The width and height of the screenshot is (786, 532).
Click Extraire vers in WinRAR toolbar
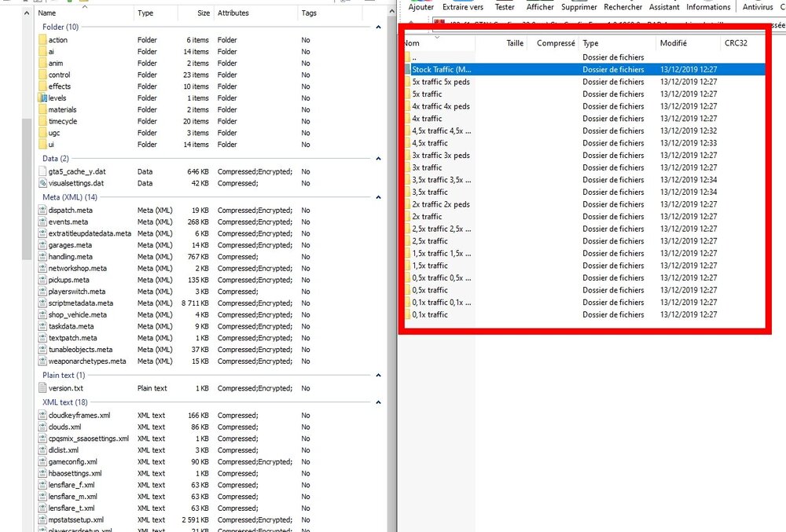tap(463, 7)
